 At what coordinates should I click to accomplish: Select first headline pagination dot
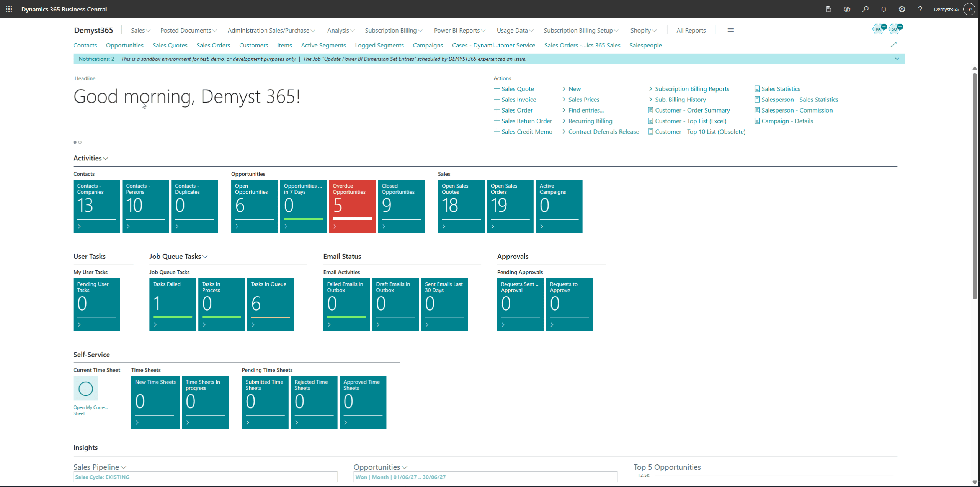coord(75,142)
